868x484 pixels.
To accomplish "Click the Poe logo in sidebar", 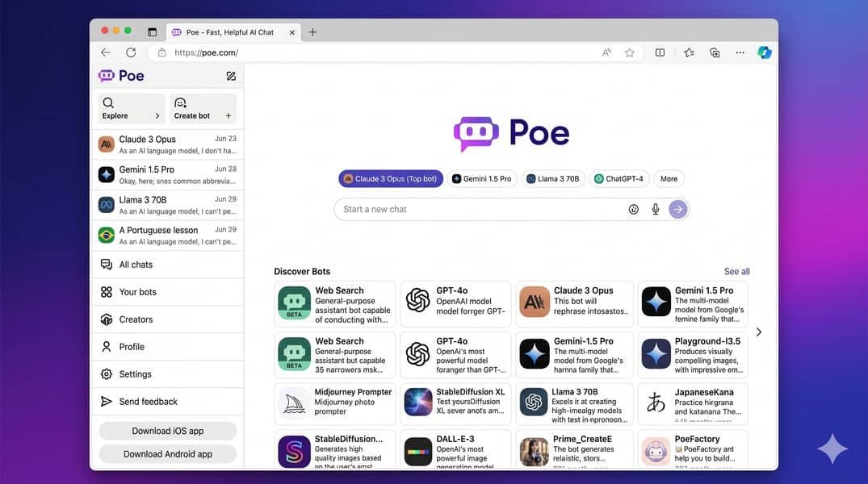I will pos(121,76).
